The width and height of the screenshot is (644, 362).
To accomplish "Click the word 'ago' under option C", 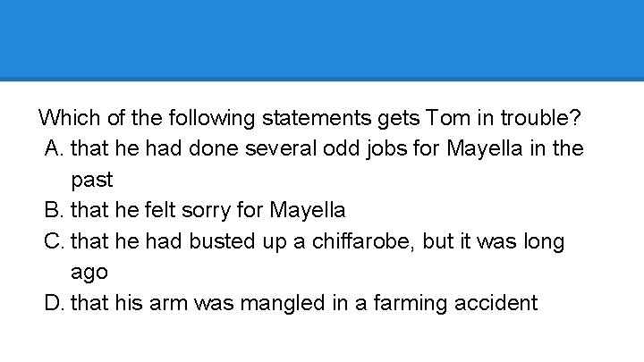I will point(89,273).
